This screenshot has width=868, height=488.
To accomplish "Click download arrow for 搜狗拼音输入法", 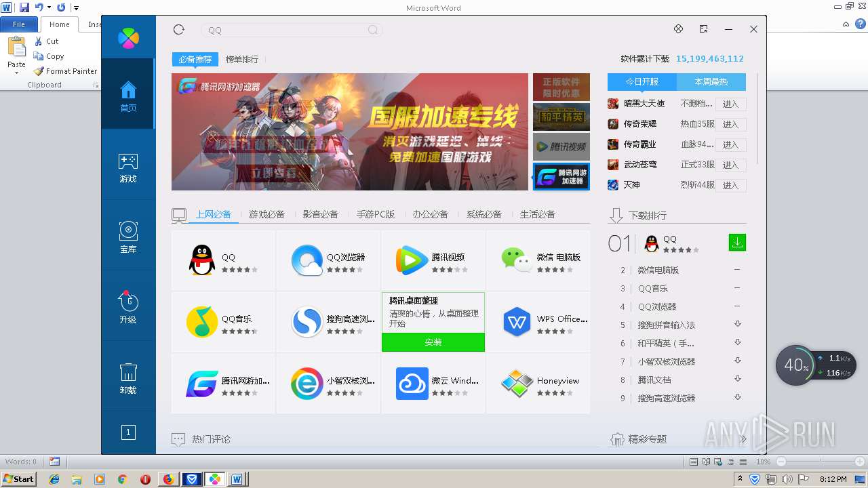I will click(738, 324).
